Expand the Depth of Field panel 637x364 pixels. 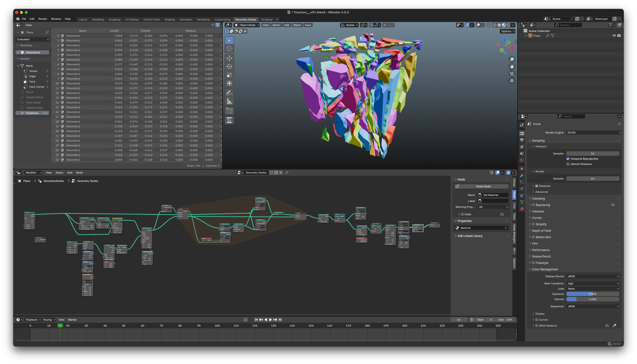coord(541,231)
